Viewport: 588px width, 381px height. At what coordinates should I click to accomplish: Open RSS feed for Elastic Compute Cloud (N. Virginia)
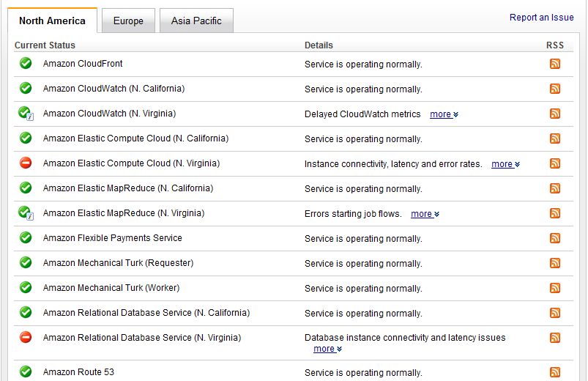555,164
